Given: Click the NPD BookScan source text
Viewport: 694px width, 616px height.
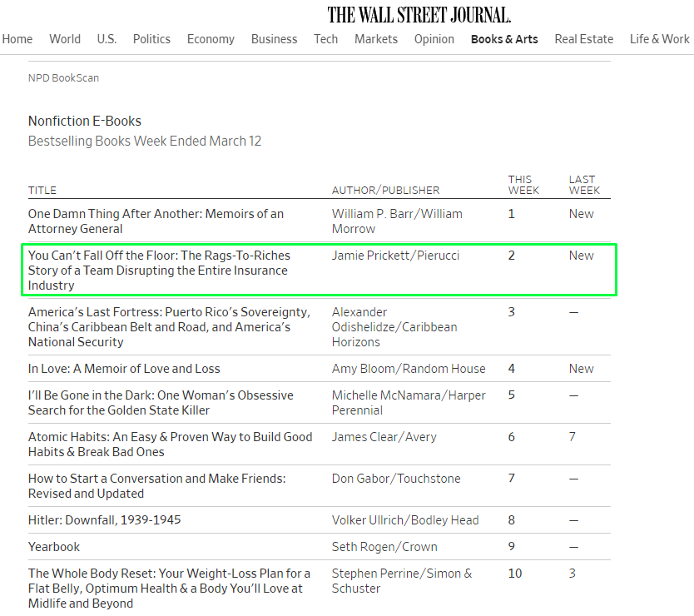Looking at the screenshot, I should point(63,78).
